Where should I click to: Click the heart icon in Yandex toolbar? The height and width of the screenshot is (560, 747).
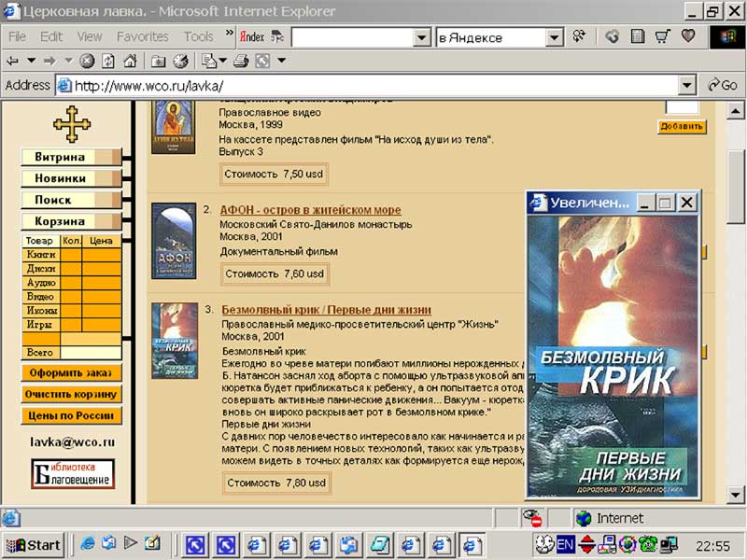click(688, 36)
